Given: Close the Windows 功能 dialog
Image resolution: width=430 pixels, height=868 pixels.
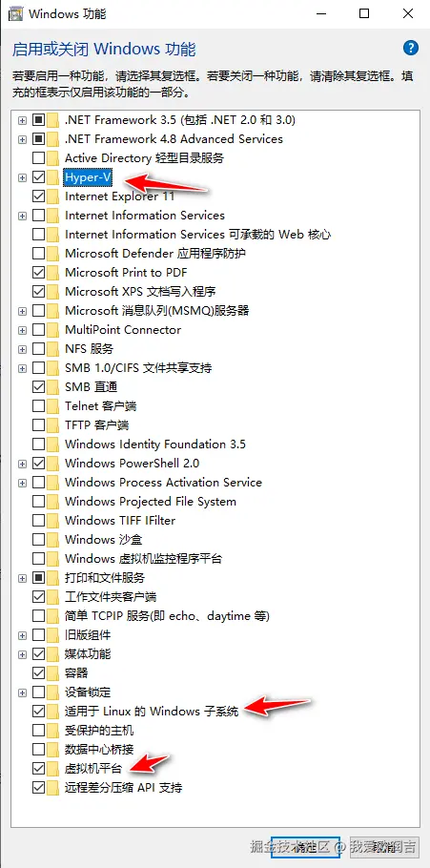Looking at the screenshot, I should [x=407, y=14].
